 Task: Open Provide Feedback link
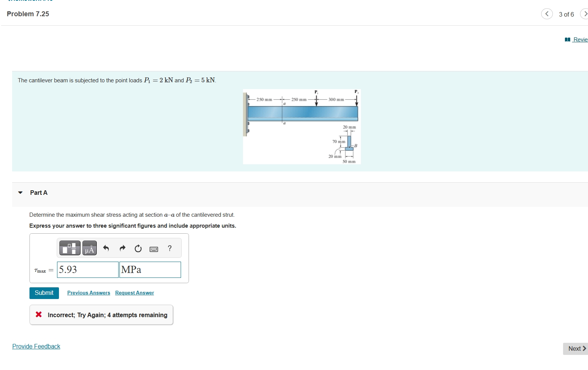(x=36, y=346)
